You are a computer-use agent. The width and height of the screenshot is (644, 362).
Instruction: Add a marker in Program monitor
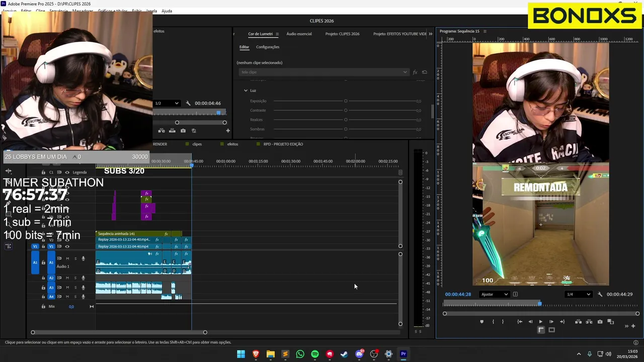click(x=481, y=322)
